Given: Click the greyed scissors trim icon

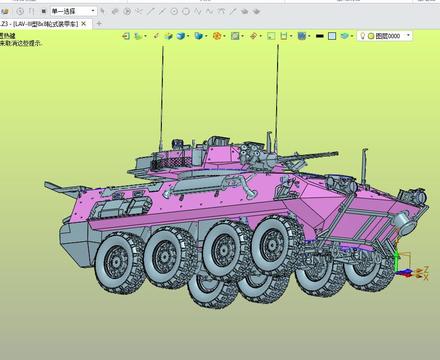Looking at the screenshot, I should [138, 12].
